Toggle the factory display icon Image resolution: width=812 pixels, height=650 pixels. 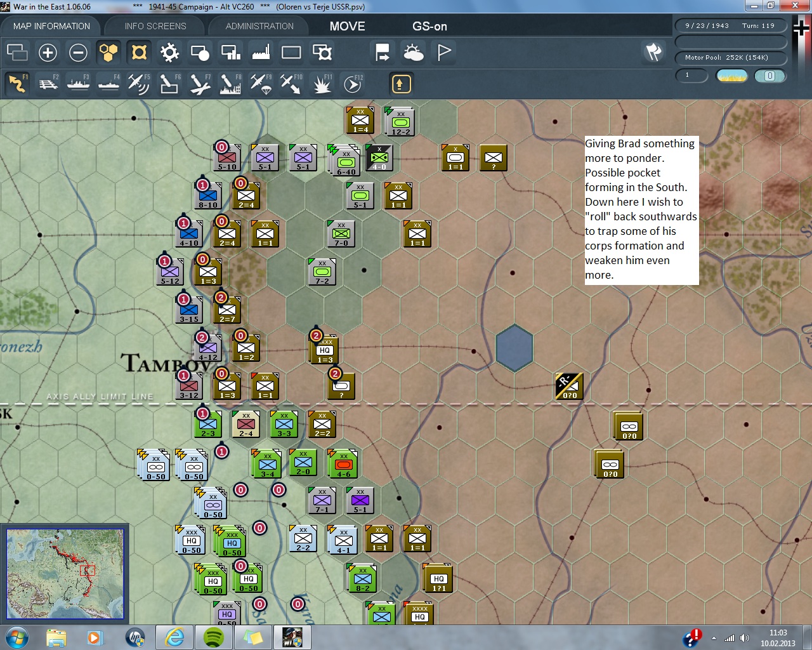tap(261, 52)
